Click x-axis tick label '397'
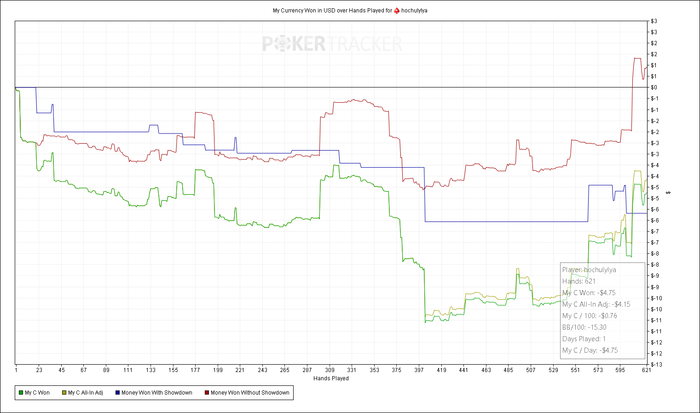Screen dimensions: 700x413 click(x=419, y=370)
